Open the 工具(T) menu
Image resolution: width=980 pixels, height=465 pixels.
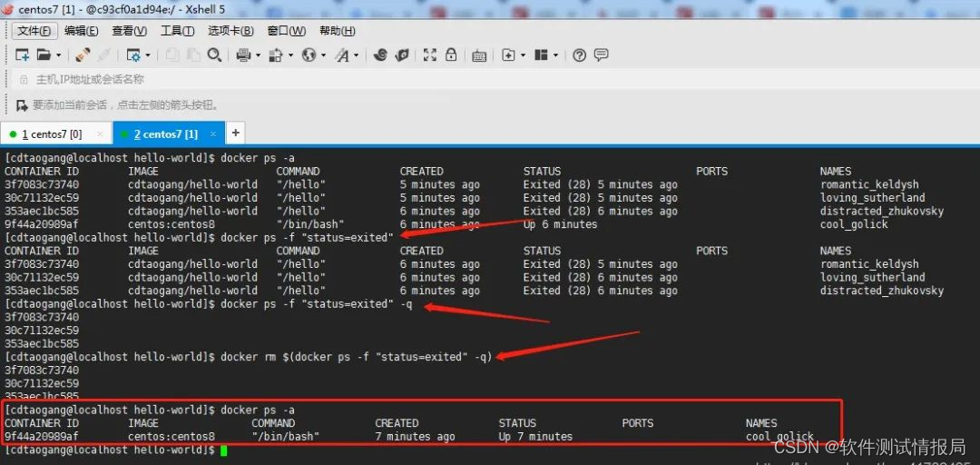(178, 31)
